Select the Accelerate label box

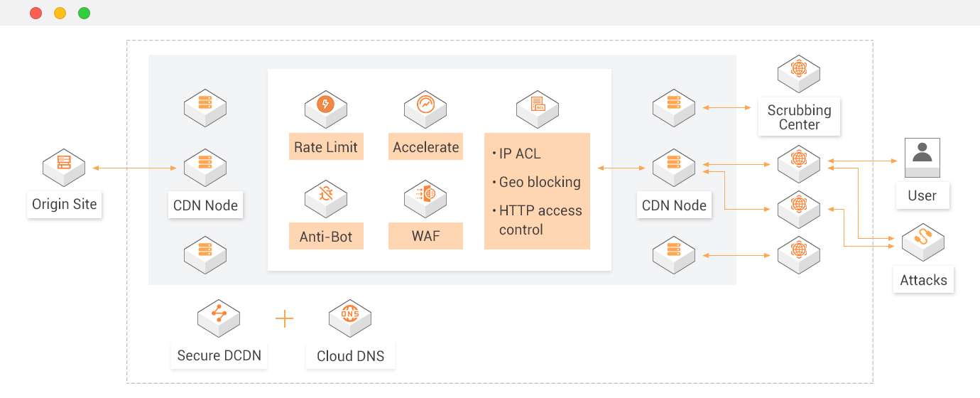click(x=425, y=146)
